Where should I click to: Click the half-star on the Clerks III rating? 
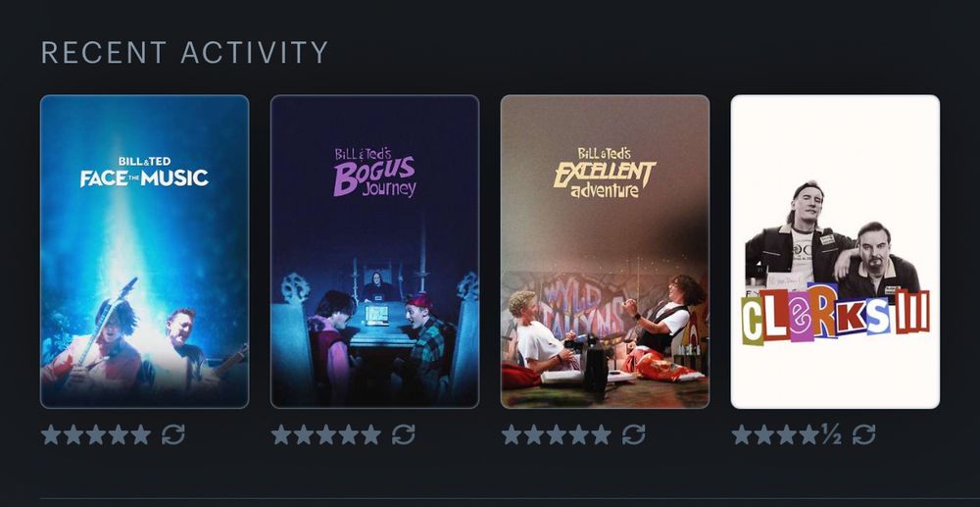(832, 434)
